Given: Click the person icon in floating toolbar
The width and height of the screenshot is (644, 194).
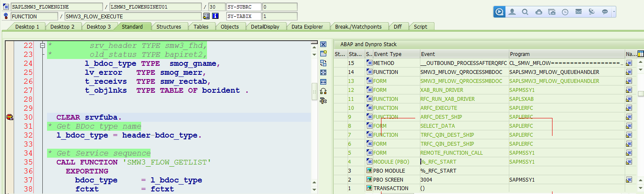Looking at the screenshot, I should point(512,12).
